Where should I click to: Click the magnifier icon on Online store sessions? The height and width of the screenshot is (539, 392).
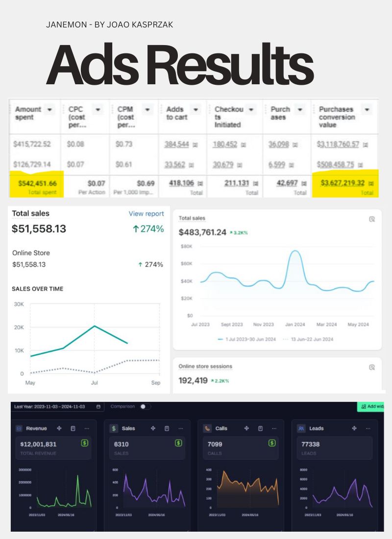pos(371,367)
